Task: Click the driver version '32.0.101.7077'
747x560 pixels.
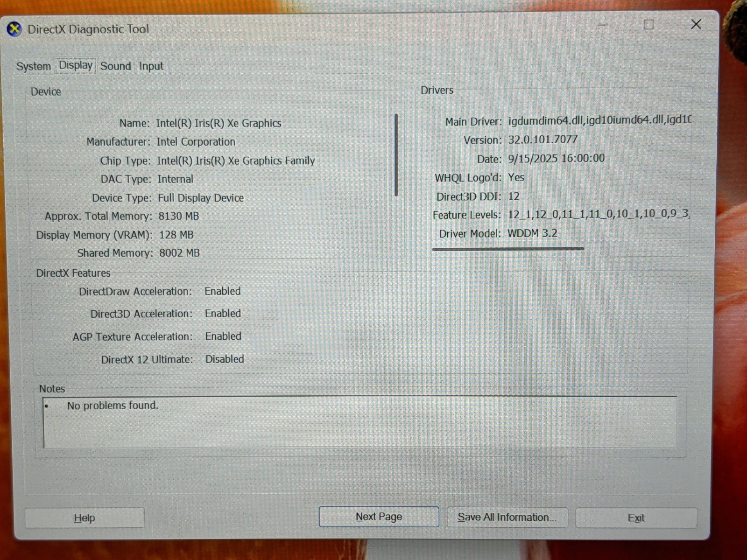Action: [x=543, y=140]
